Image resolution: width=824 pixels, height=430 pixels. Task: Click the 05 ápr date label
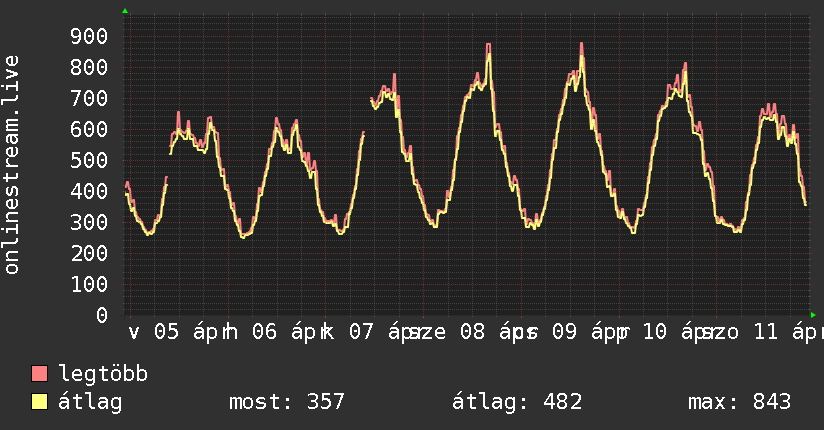tap(192, 333)
